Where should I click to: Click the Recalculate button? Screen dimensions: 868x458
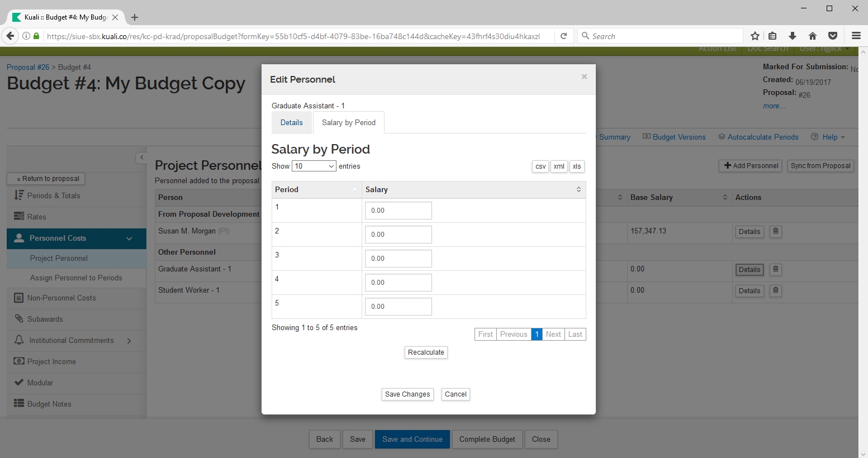426,352
